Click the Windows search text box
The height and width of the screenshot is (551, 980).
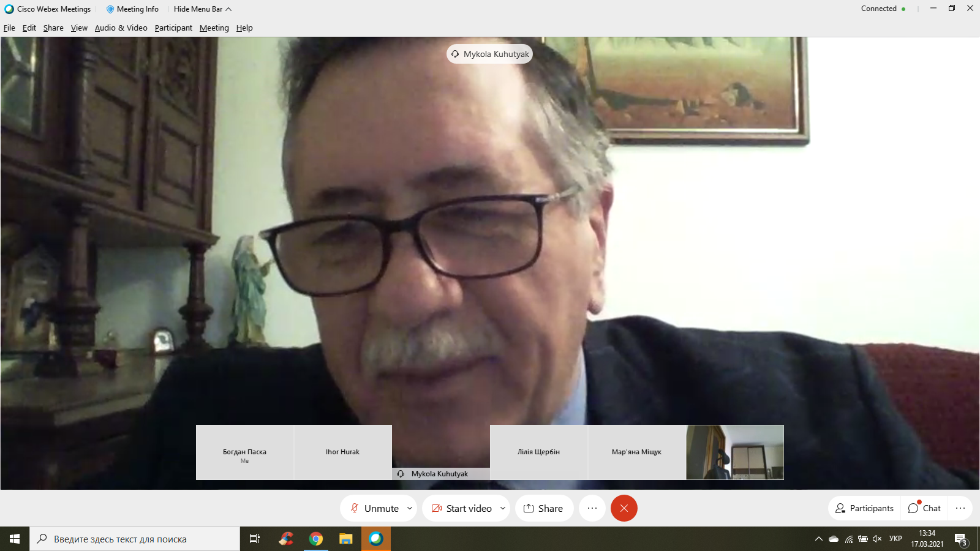(x=135, y=539)
